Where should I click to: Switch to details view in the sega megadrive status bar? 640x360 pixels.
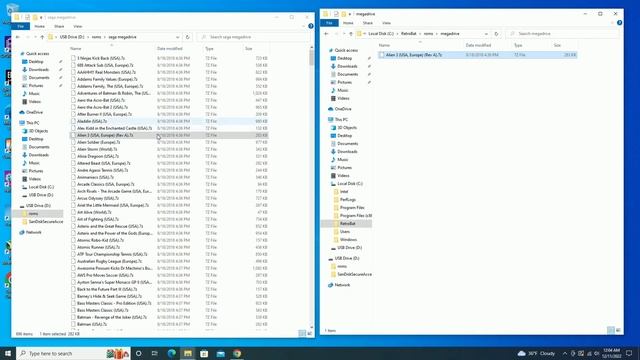click(302, 333)
